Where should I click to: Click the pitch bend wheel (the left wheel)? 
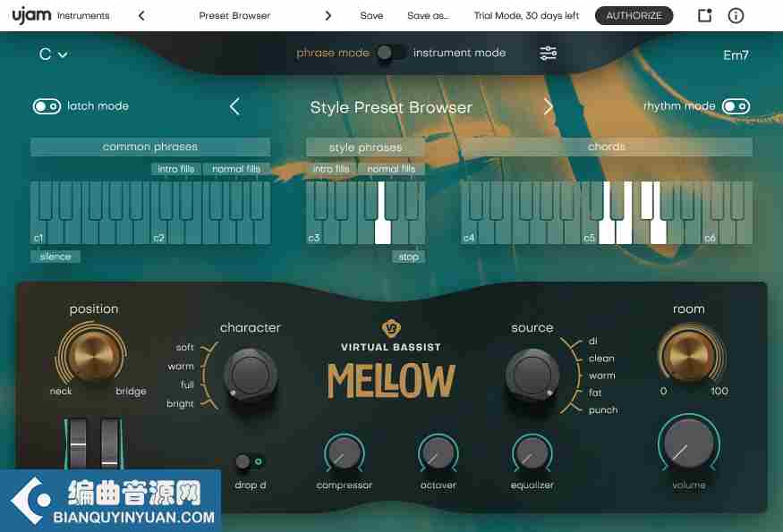[x=78, y=443]
